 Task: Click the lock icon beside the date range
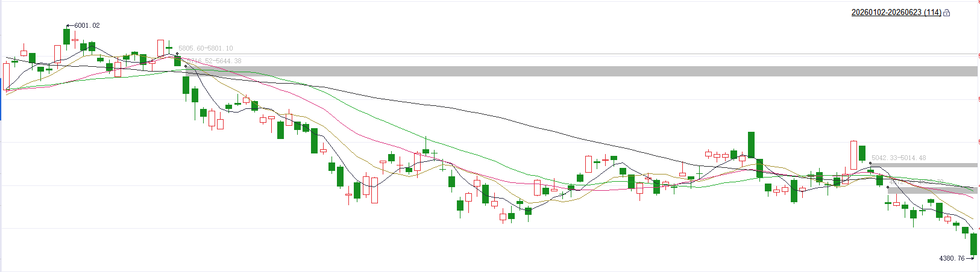pos(947,13)
